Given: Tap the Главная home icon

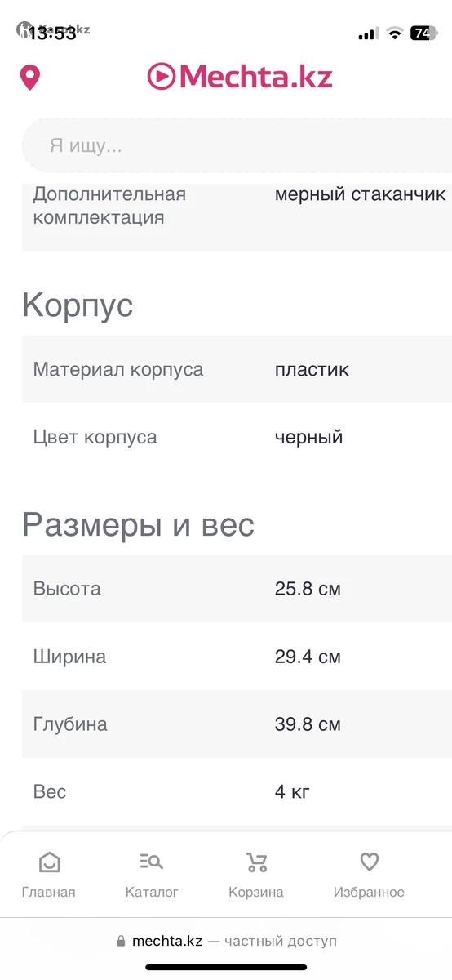Looking at the screenshot, I should point(49,862).
